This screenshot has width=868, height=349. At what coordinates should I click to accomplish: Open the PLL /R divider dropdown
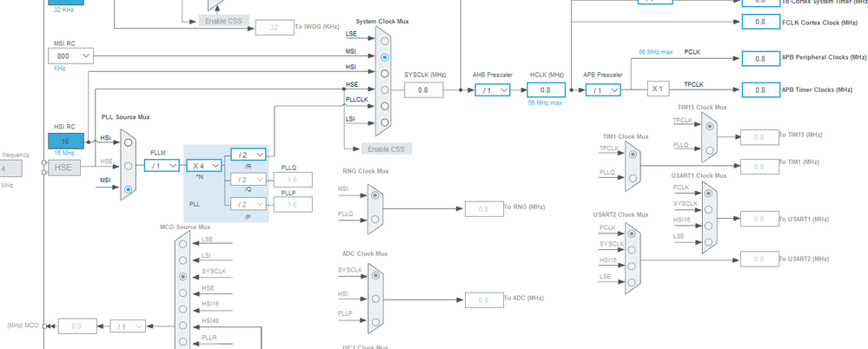point(248,155)
